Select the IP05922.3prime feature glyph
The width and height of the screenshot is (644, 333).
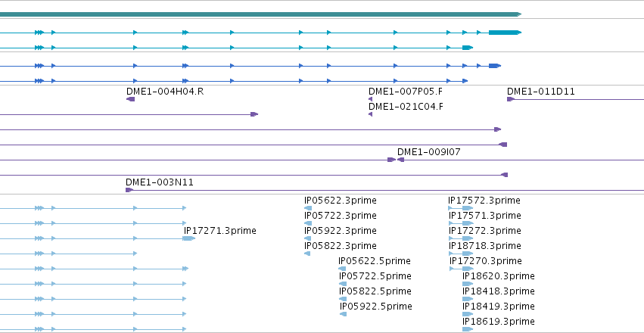308,238
